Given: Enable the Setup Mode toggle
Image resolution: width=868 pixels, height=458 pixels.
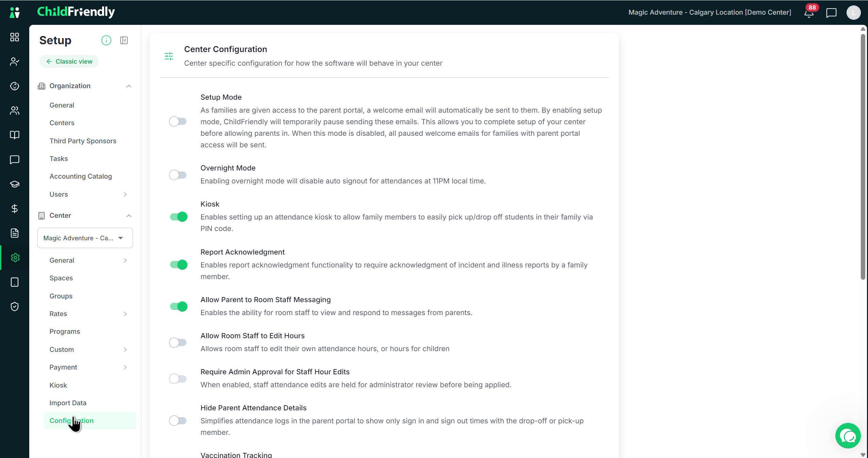Looking at the screenshot, I should pos(178,121).
